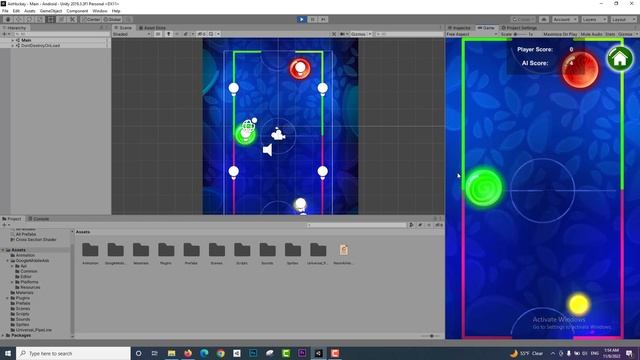Select GoogleMobileAds folder in Project tree
This screenshot has height=360, width=640.
click(x=33, y=260)
